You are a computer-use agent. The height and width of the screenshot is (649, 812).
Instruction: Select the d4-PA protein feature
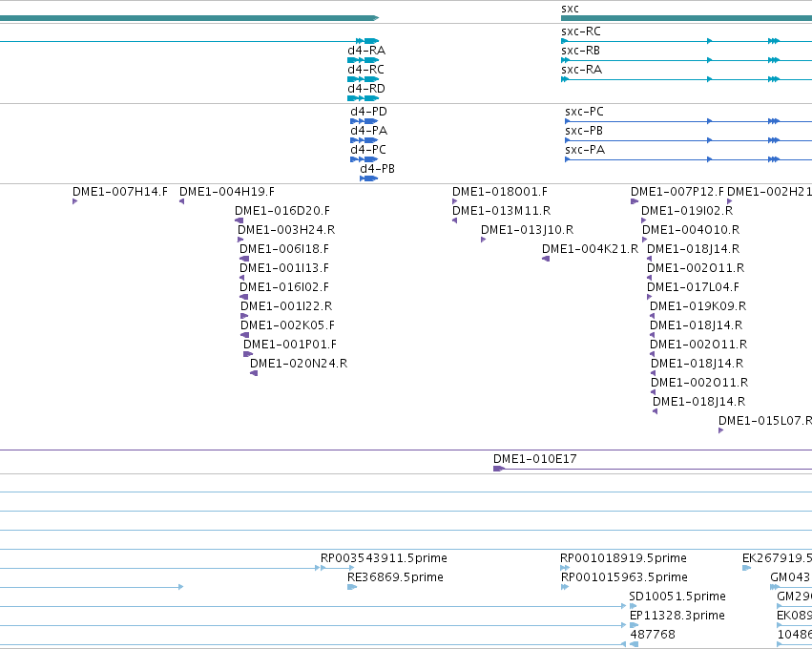pyautogui.click(x=368, y=131)
